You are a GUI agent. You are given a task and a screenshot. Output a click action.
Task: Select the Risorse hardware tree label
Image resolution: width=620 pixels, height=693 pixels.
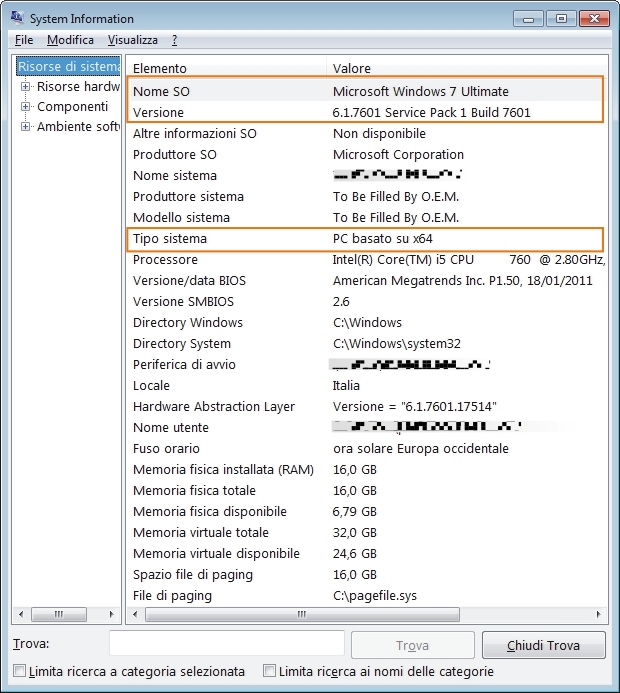click(78, 87)
